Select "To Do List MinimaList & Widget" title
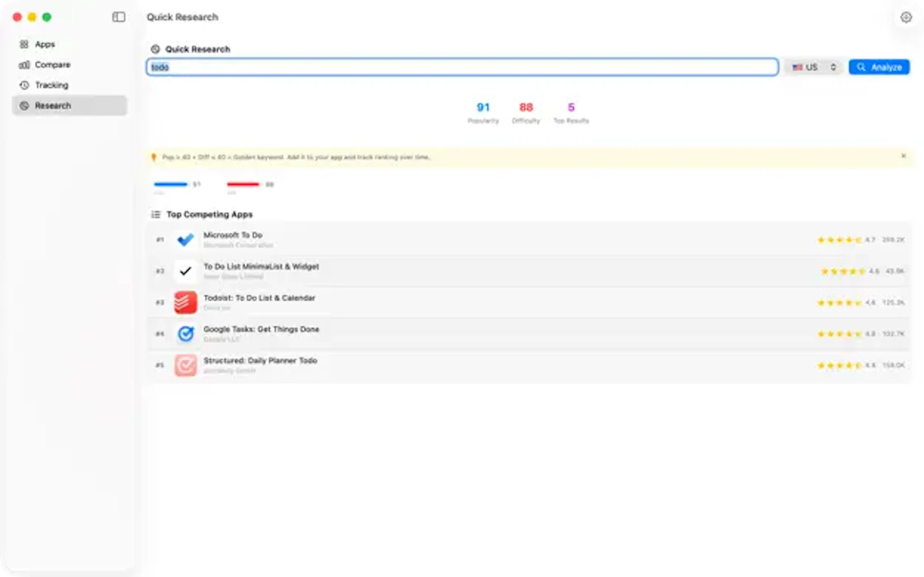Screen dimensions: 924x577 [x=261, y=266]
